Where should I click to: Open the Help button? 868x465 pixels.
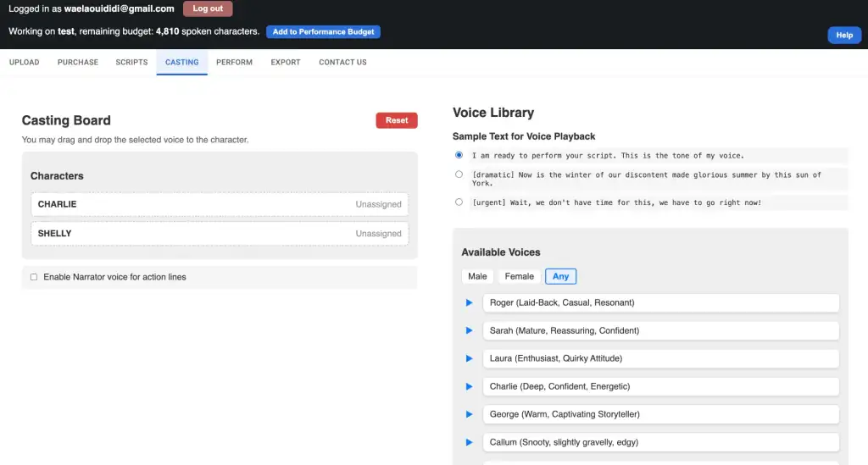point(844,35)
